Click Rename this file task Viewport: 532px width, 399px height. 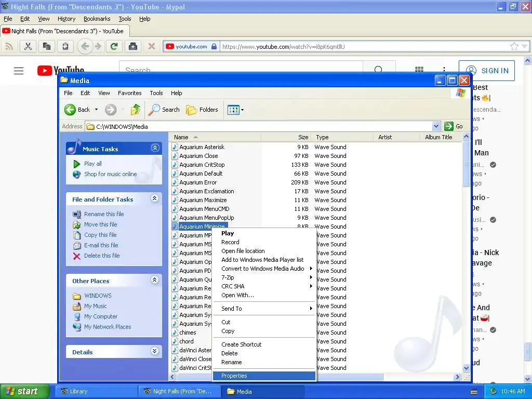coord(104,214)
